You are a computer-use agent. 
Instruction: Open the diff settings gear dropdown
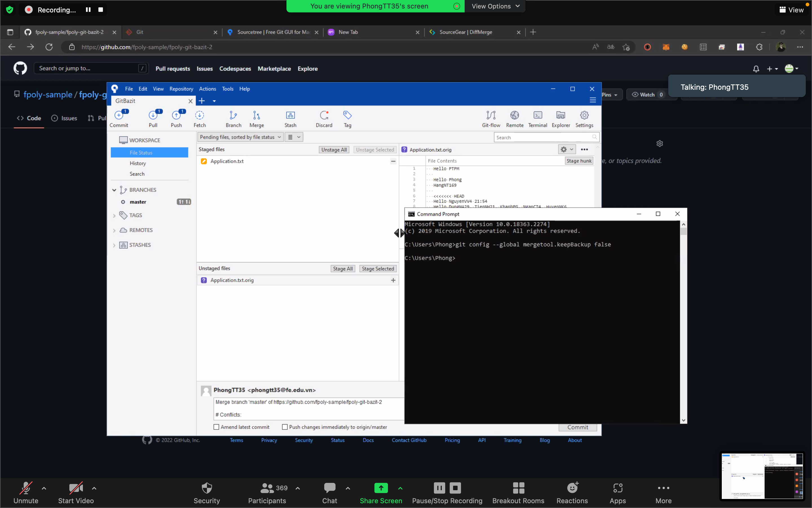[567, 150]
